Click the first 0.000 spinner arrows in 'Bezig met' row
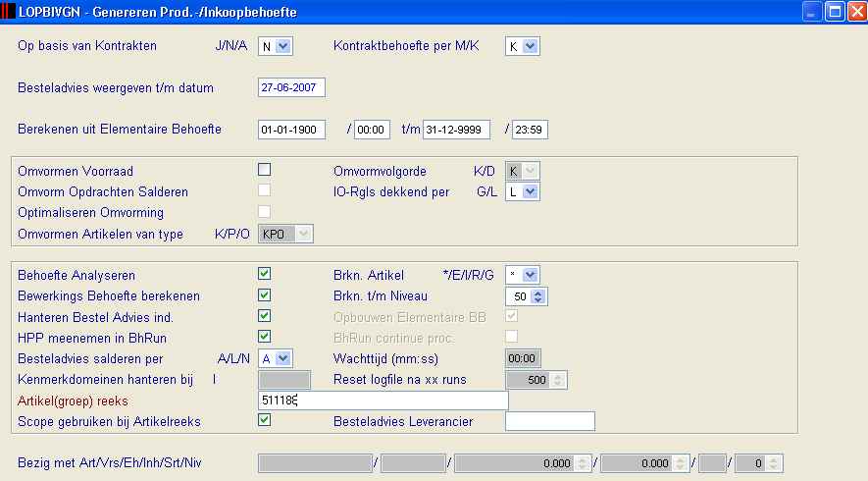868x481 pixels. coord(582,463)
